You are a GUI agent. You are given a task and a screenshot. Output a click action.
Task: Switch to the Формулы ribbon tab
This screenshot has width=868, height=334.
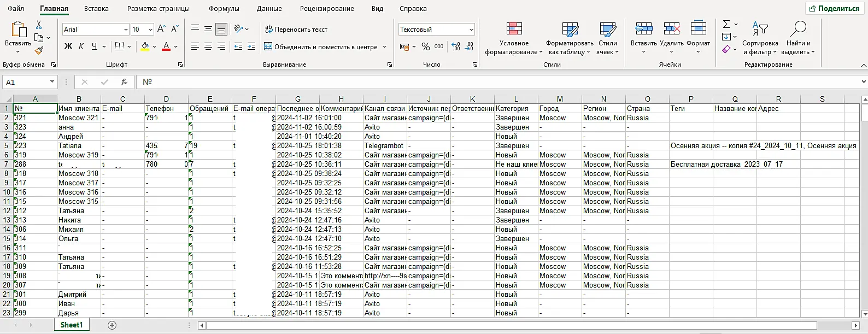(224, 9)
